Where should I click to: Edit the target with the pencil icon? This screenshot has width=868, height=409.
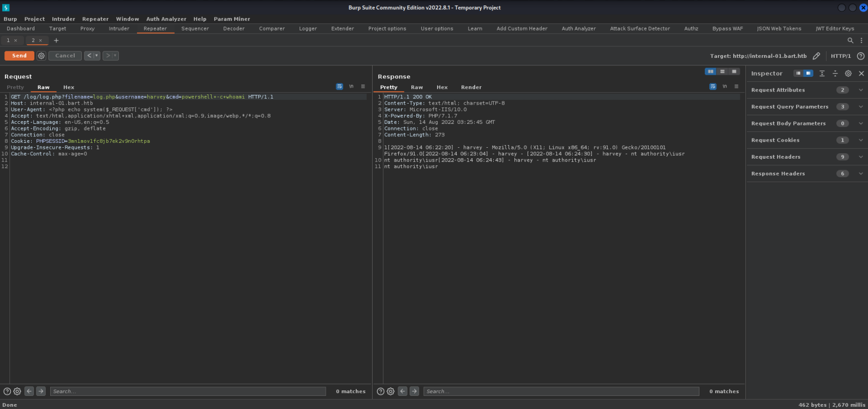coord(816,56)
